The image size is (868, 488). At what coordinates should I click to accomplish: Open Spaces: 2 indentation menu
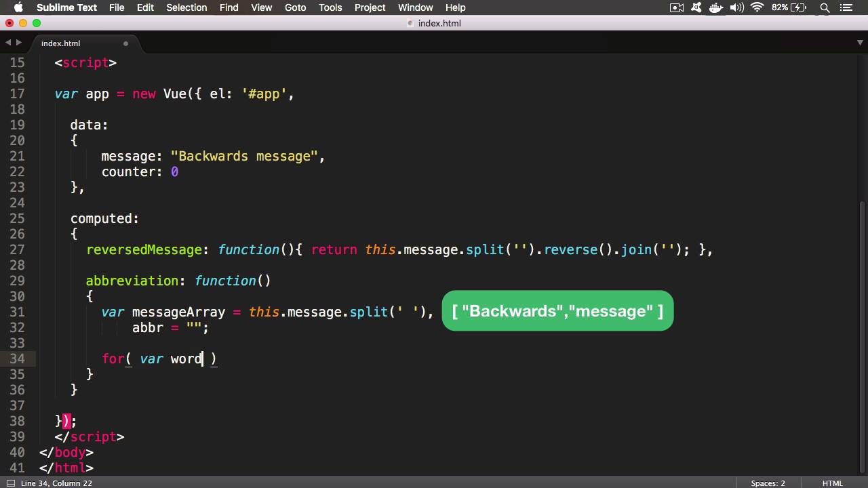point(768,483)
